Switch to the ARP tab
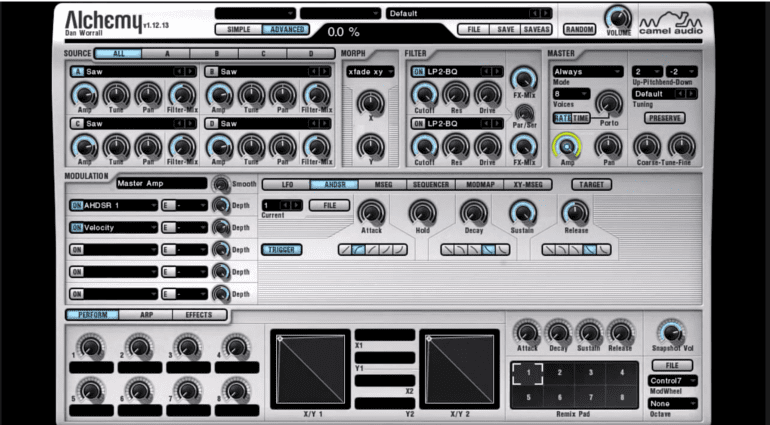Image resolution: width=770 pixels, height=425 pixels. point(146,315)
